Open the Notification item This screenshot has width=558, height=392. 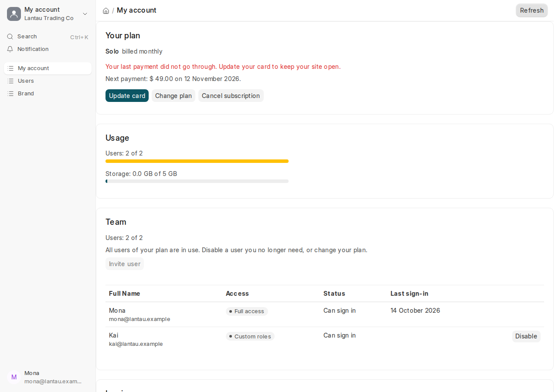(48, 49)
